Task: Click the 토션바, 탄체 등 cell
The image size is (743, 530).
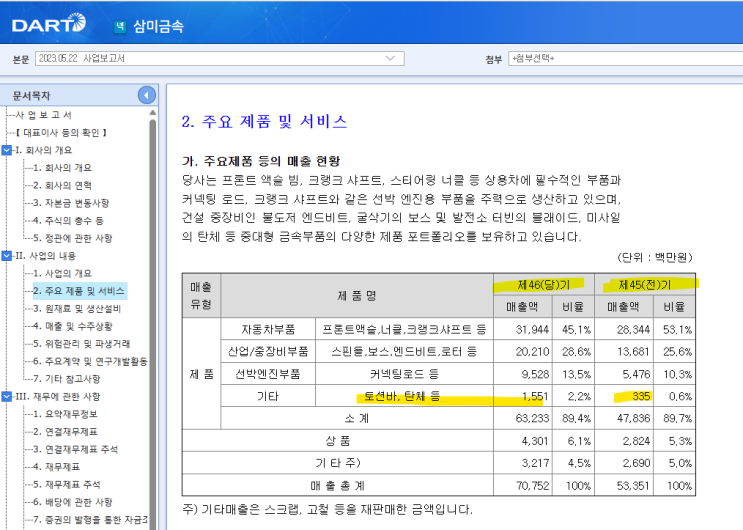Action: (x=402, y=396)
